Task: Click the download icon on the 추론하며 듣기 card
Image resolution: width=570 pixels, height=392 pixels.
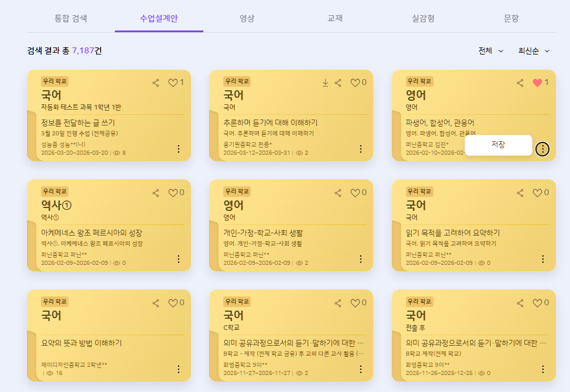Action: click(x=325, y=83)
